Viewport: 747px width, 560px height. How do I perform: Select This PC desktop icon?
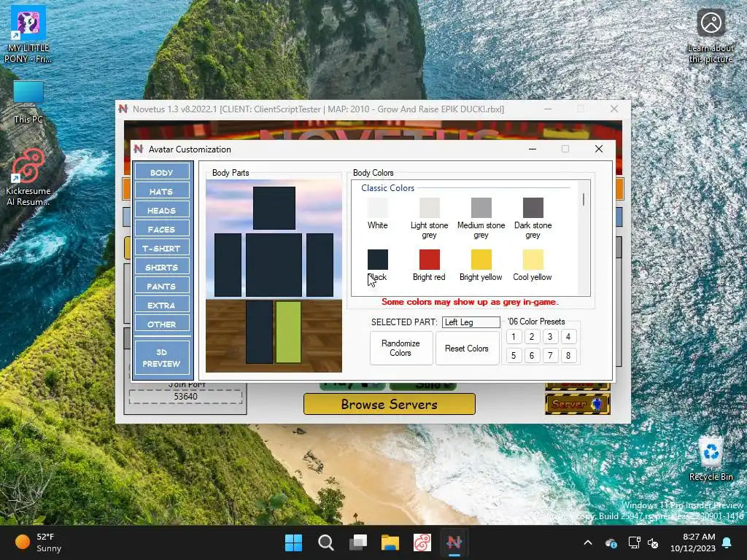click(x=28, y=102)
